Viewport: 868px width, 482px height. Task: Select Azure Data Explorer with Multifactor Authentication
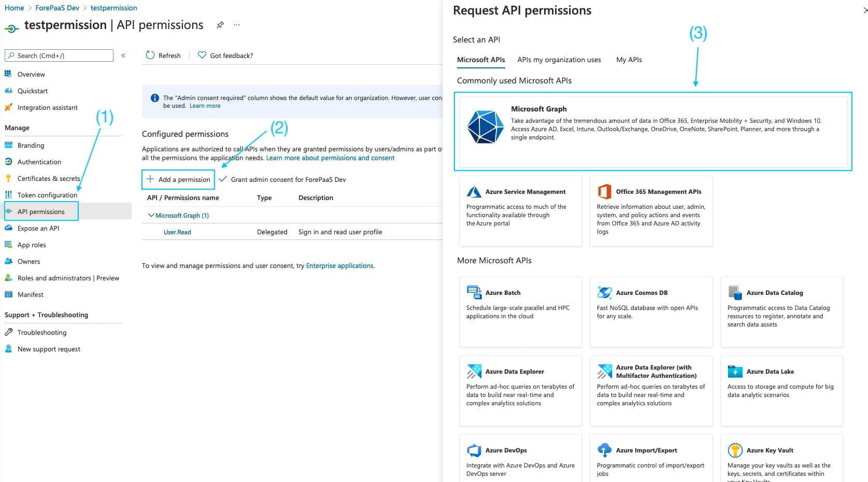pos(651,390)
